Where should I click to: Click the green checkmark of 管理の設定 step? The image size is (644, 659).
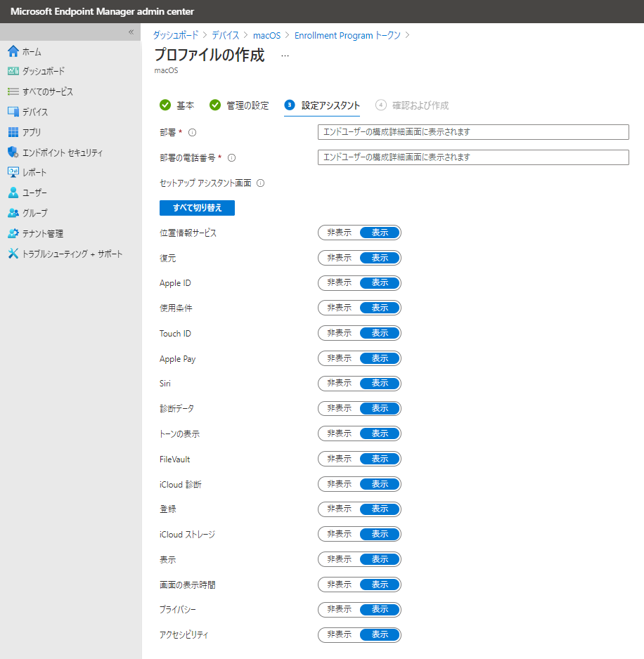(x=215, y=105)
